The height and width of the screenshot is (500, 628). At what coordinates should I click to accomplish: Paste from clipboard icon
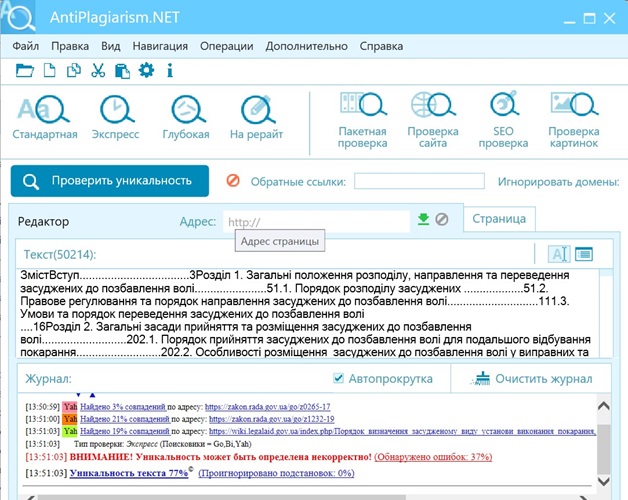122,71
